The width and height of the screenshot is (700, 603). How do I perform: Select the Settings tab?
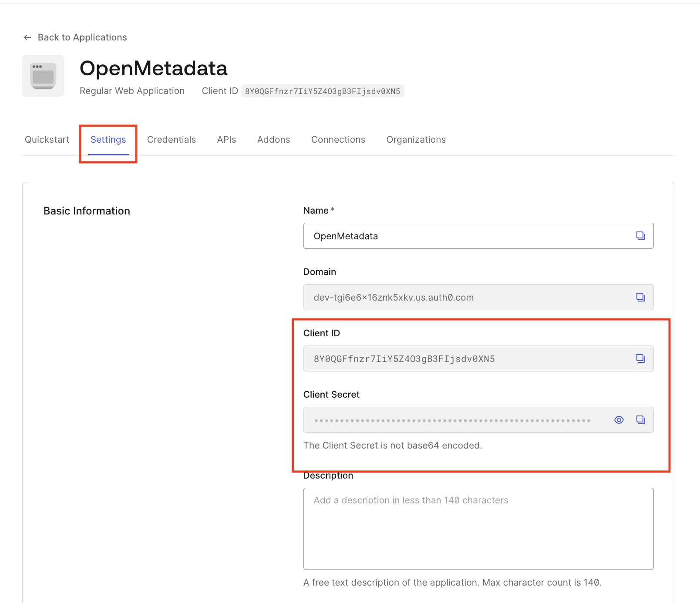tap(108, 140)
